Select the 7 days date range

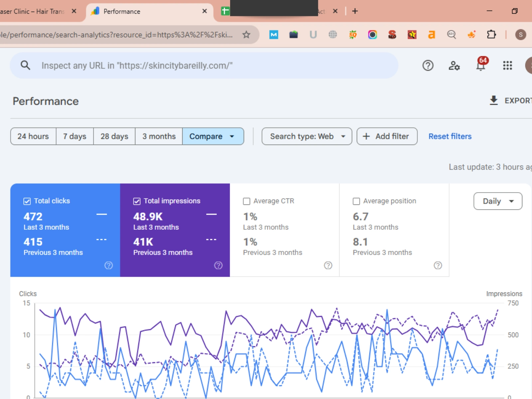75,136
